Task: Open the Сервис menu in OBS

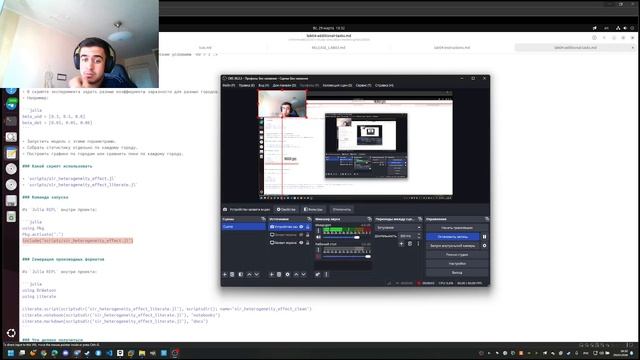Action: pos(363,85)
